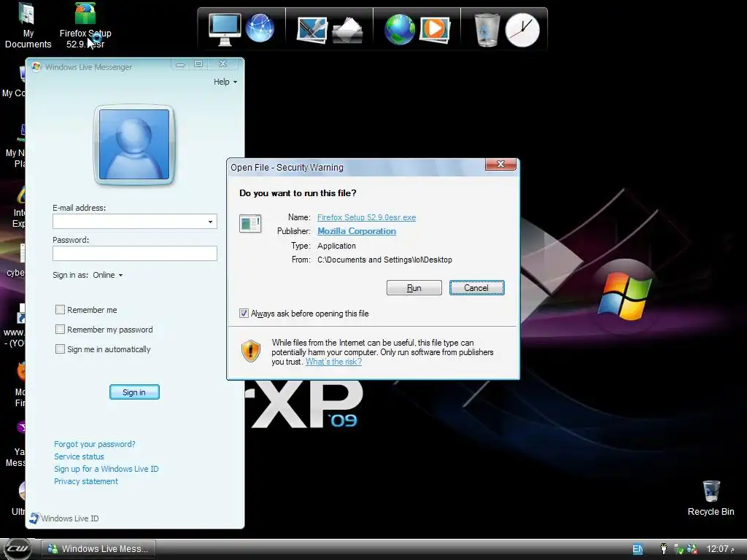Open the Mozilla Corporation publisher link
Screen dimensions: 747x560
tap(357, 231)
